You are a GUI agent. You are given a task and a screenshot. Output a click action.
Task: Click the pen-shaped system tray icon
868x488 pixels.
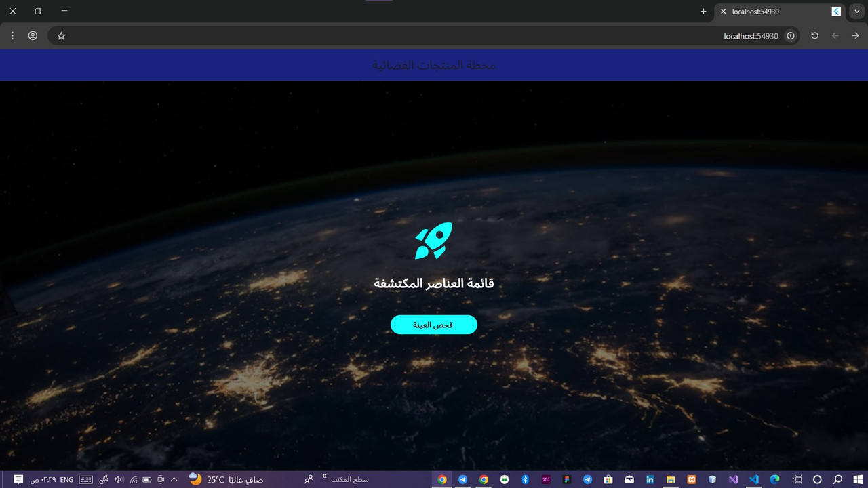104,479
